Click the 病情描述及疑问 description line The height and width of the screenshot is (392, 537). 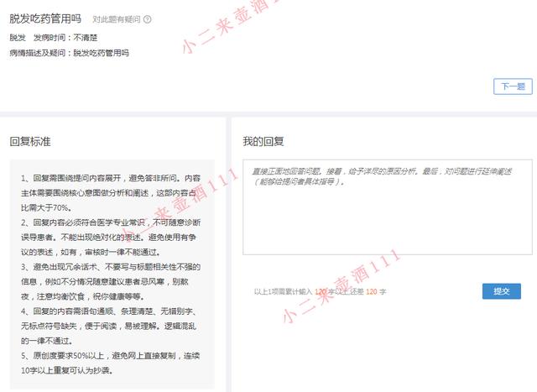pyautogui.click(x=69, y=52)
